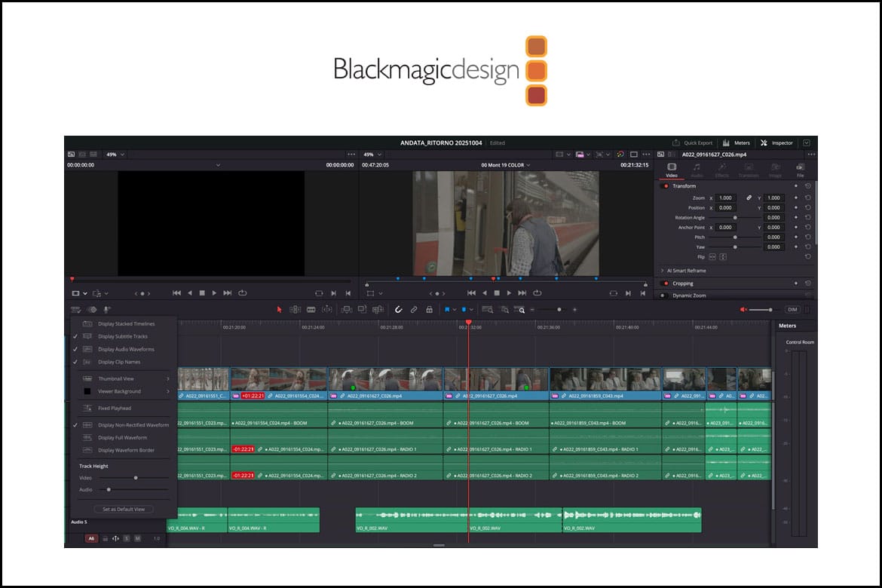
Task: Activate the Trim Edit Mode tool
Action: point(295,310)
